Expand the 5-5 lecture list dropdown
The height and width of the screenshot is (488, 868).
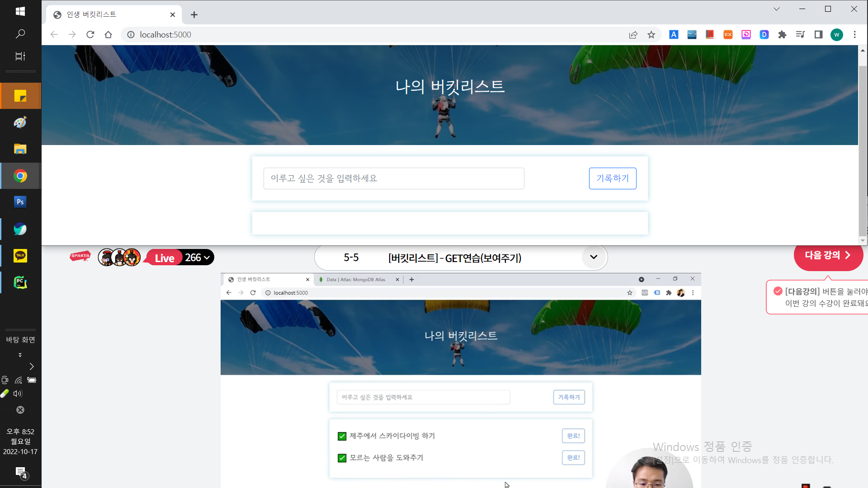click(x=594, y=257)
